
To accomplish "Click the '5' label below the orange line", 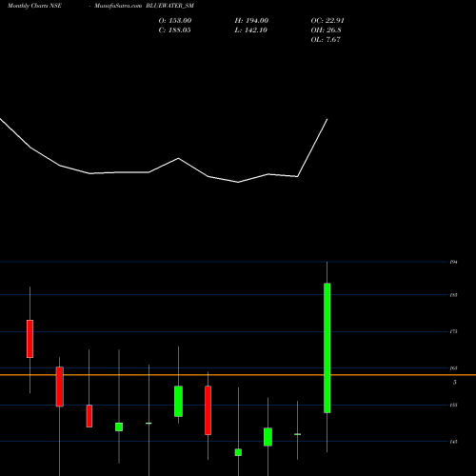I will click(455, 382).
